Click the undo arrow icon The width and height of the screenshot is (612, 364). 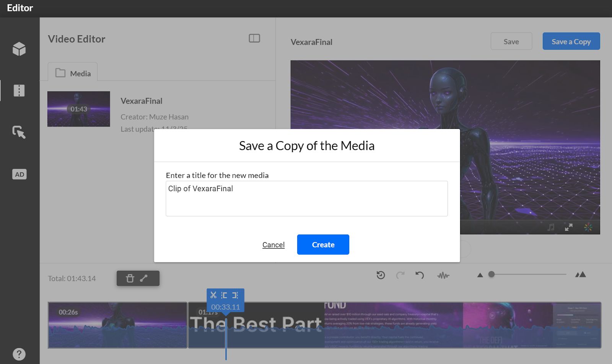420,275
